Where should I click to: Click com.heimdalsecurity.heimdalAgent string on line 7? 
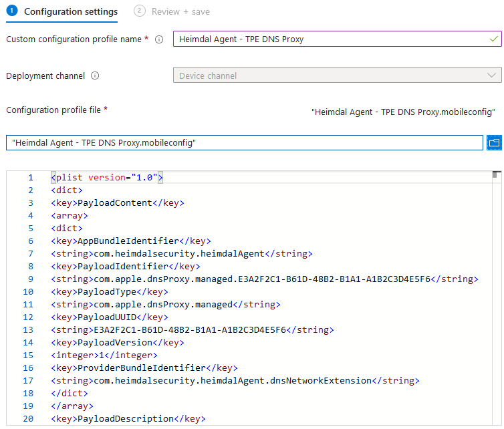(182, 253)
